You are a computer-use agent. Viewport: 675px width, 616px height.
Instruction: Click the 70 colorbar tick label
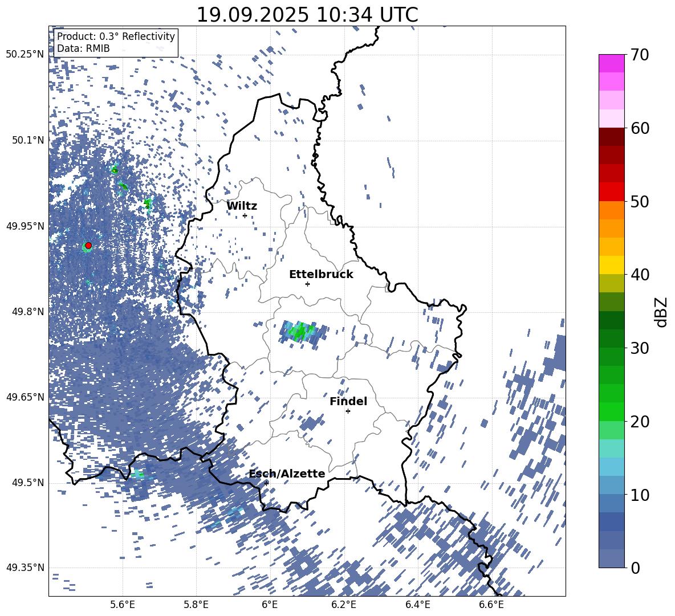[640, 55]
